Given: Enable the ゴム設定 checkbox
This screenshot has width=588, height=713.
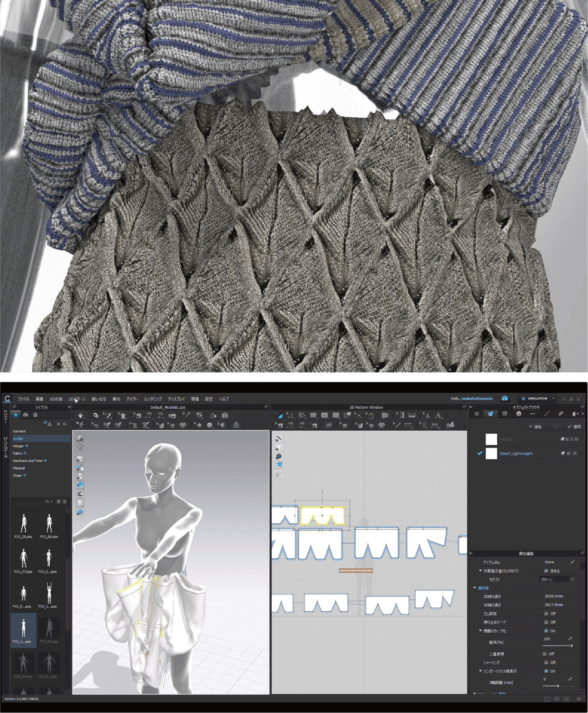Looking at the screenshot, I should click(x=546, y=613).
